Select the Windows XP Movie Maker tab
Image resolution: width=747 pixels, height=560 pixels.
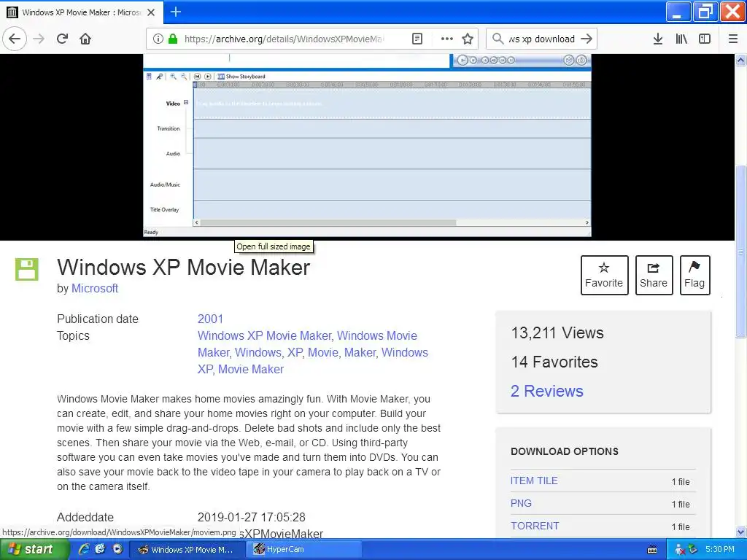tap(82, 12)
